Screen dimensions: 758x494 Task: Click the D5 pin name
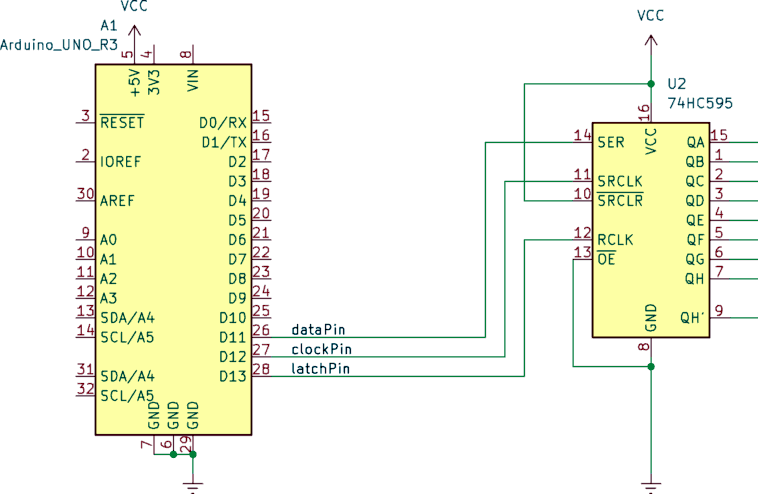click(237, 220)
